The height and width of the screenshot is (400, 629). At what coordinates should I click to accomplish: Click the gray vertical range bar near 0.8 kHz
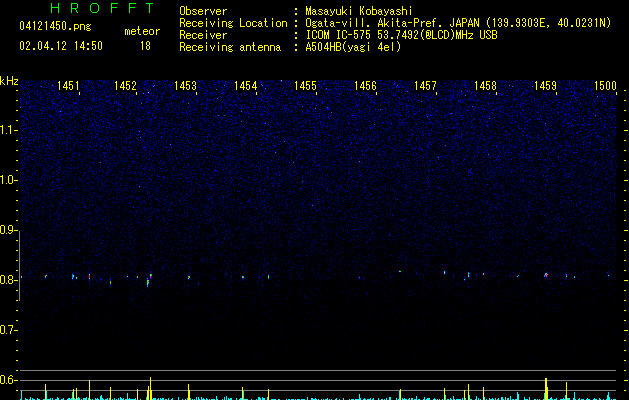(20, 265)
